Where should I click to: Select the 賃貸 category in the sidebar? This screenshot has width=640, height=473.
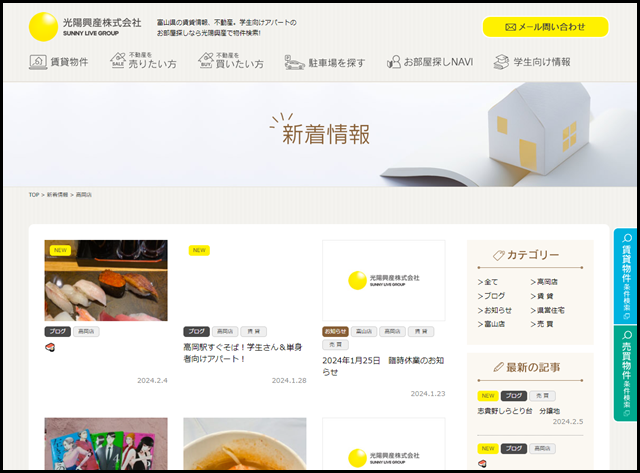click(542, 296)
